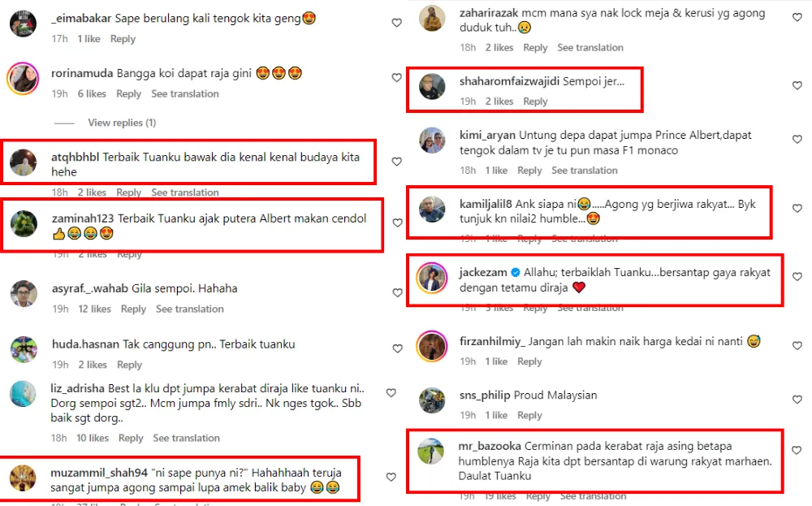Viewport: 812px width, 506px height.
Task: Like zaharirazak's comment
Action: [797, 17]
